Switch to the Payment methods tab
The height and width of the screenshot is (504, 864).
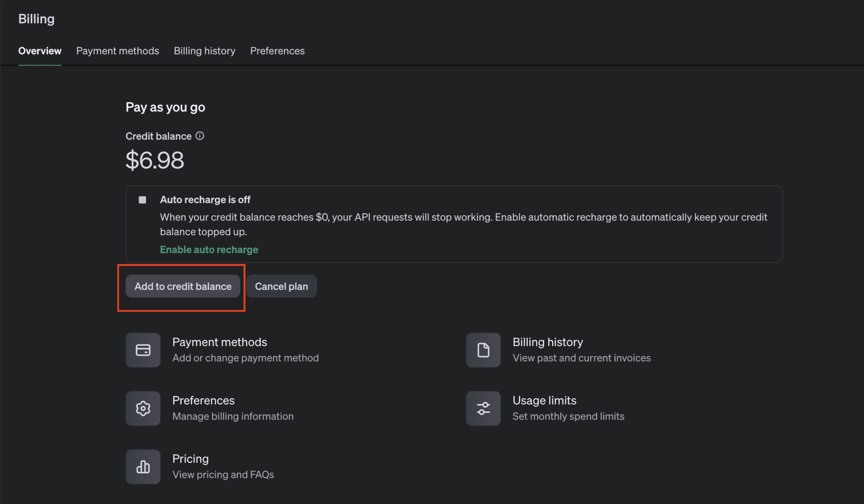[x=117, y=51]
